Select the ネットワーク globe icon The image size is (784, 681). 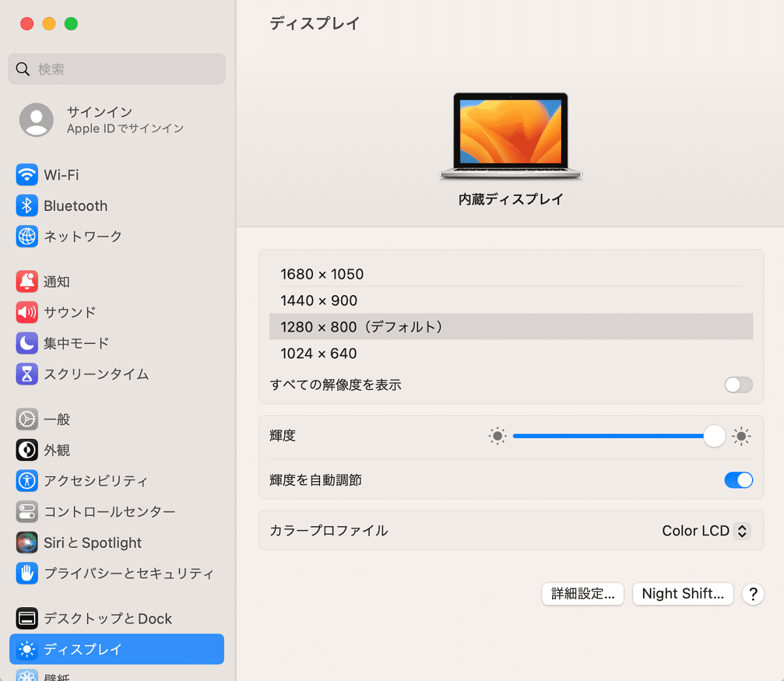click(x=27, y=236)
